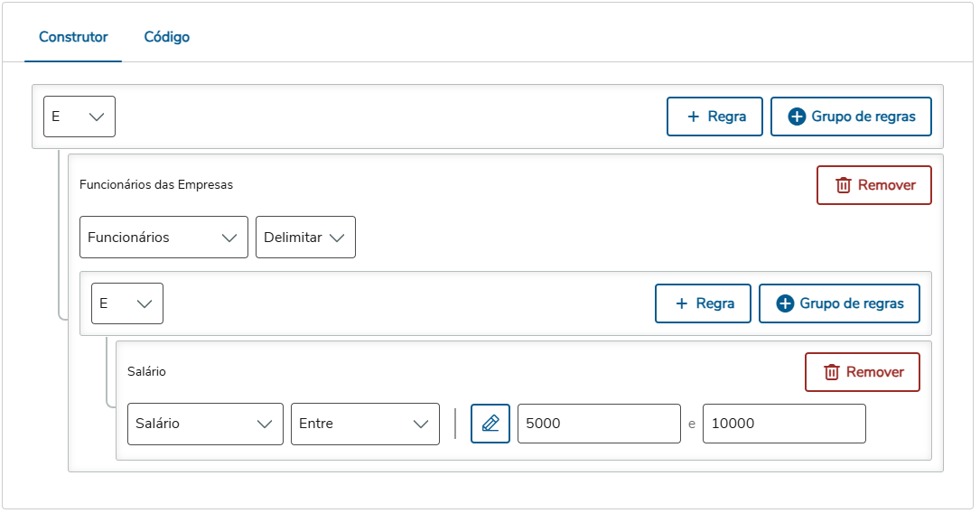Click the Remover button for Salário rule
Image resolution: width=980 pixels, height=513 pixels.
click(x=863, y=372)
